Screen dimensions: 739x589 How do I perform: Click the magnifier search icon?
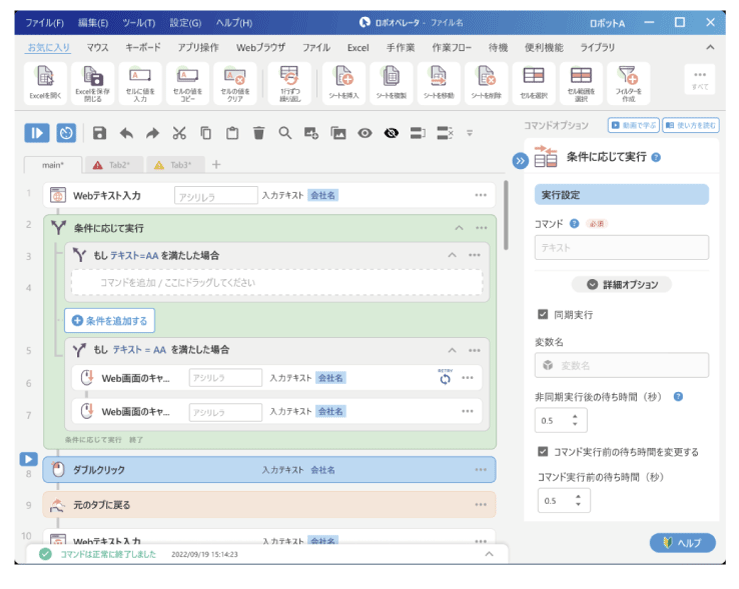click(x=285, y=132)
